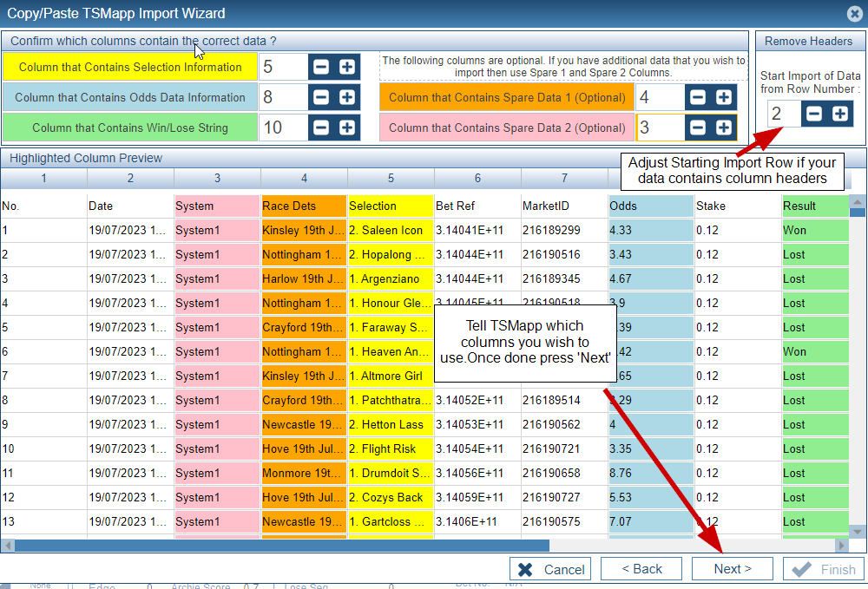The image size is (868, 589).
Task: Close the Import Wizard with the X icon
Action: pos(855,13)
